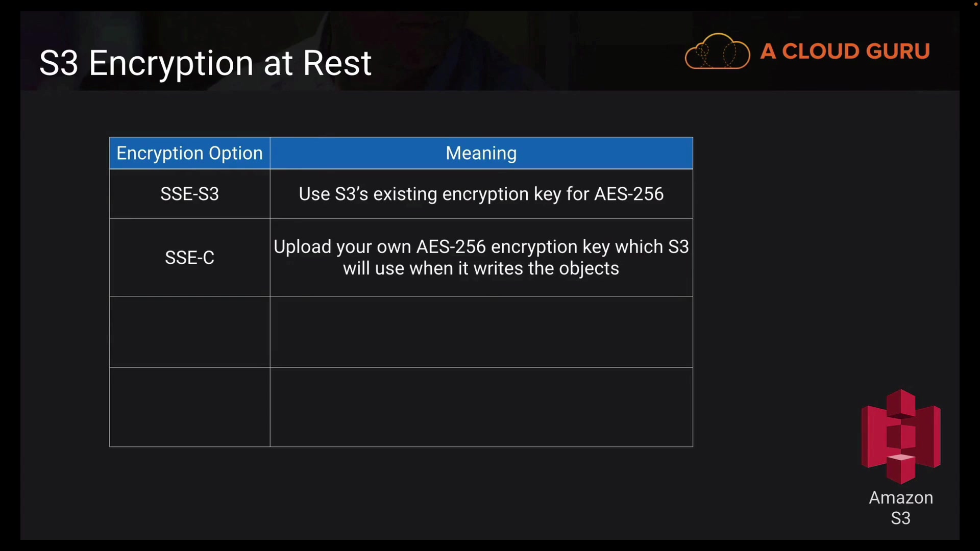Click the "A CLOUD GURU" brand text
Viewport: 980px width, 551px height.
845,52
